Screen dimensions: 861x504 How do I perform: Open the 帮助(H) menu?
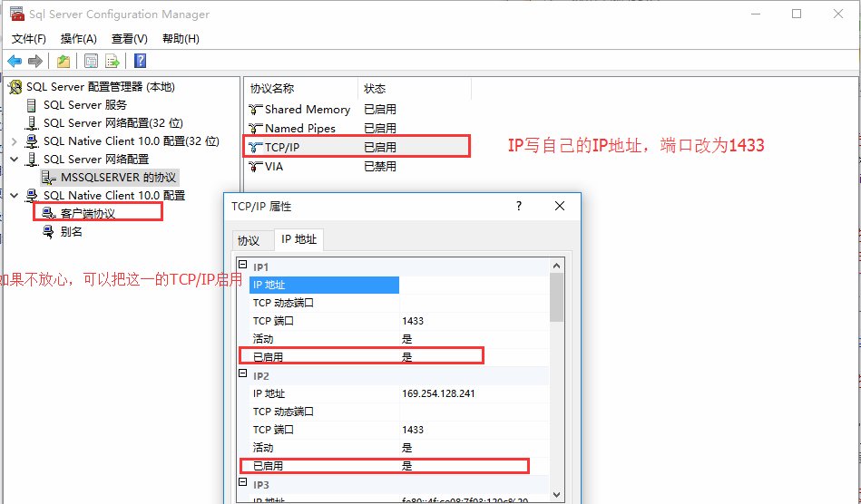pyautogui.click(x=181, y=38)
